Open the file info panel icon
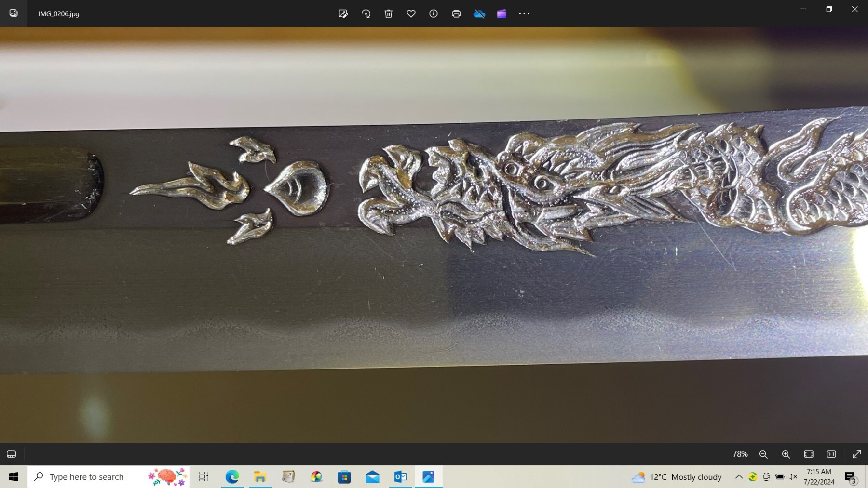Screen dimensions: 868x488 (434, 13)
